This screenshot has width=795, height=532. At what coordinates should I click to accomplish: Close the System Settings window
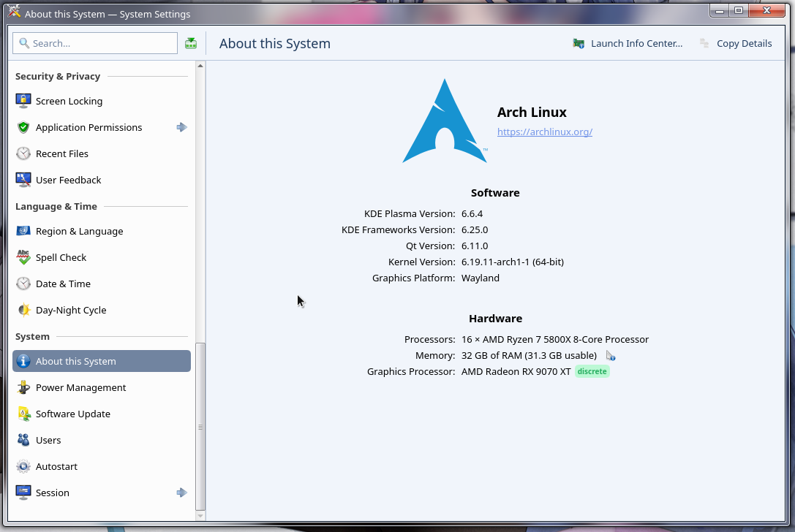pos(766,11)
